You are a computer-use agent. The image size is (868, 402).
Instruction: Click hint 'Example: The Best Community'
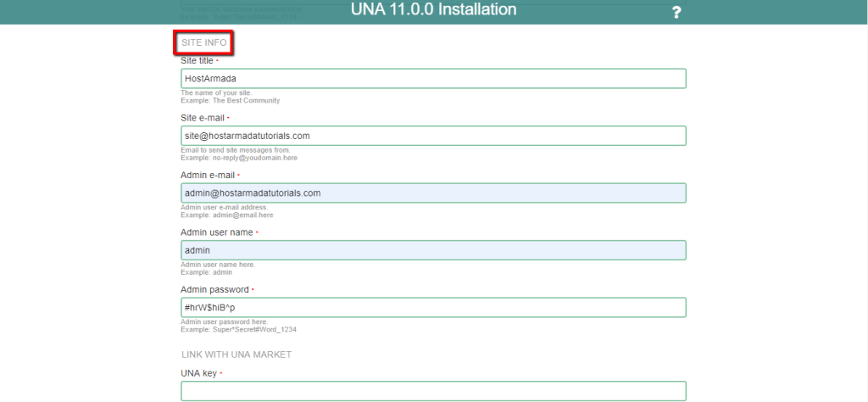(x=231, y=101)
